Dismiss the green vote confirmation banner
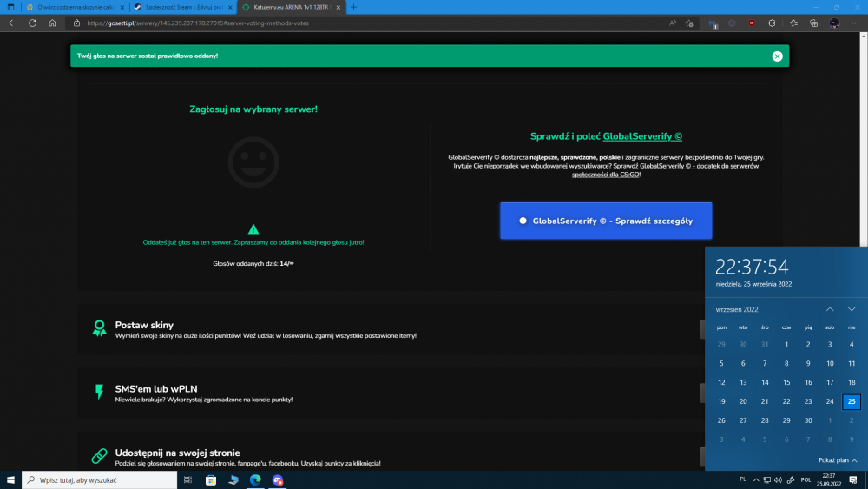This screenshot has height=489, width=868. pos(777,56)
